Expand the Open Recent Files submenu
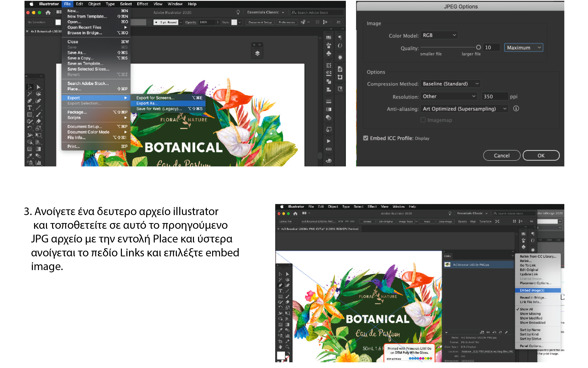The width and height of the screenshot is (588, 368). pos(96,27)
